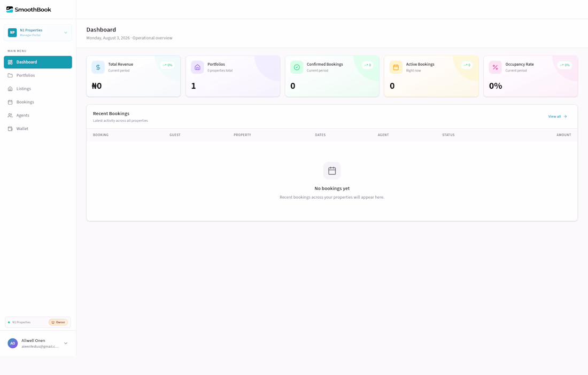Click the 0% Occupancy Rate value
Screen dimensions: 588x375
[496, 86]
